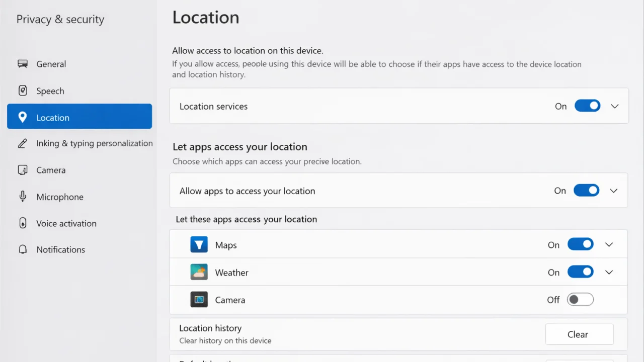Click the Inking & typing pen icon
Screen dimensions: 644x362
[x=23, y=144]
